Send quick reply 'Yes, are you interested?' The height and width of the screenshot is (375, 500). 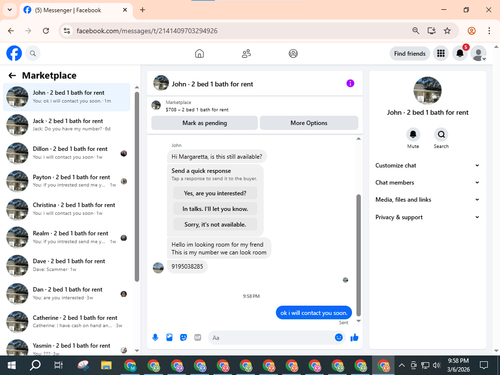(x=215, y=193)
